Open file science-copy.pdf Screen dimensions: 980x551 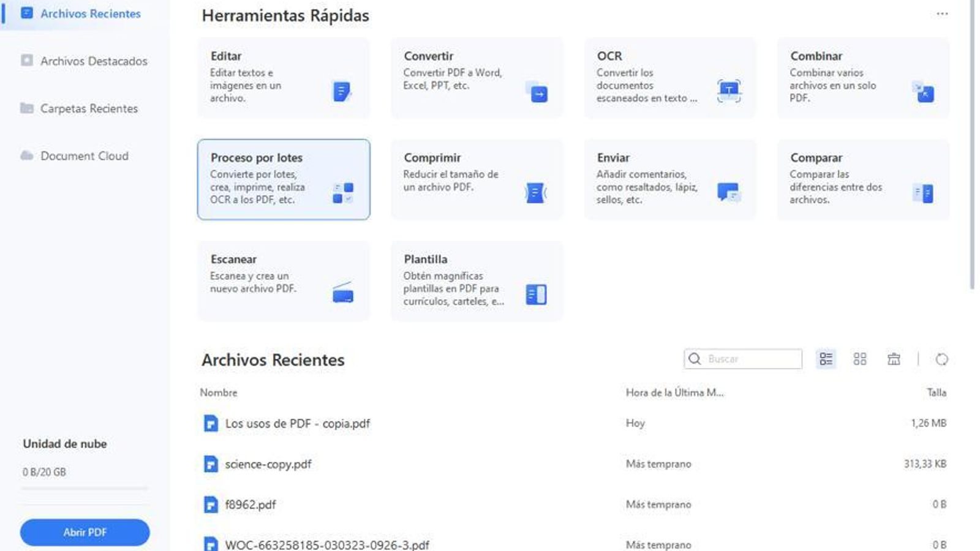268,464
